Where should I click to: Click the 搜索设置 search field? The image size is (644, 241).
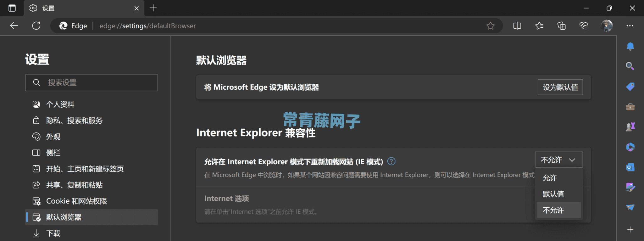pos(92,82)
